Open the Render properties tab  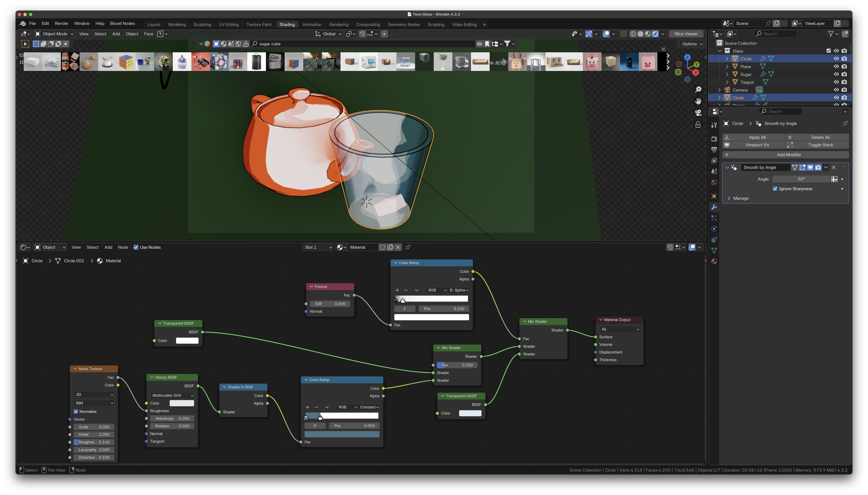(x=714, y=139)
